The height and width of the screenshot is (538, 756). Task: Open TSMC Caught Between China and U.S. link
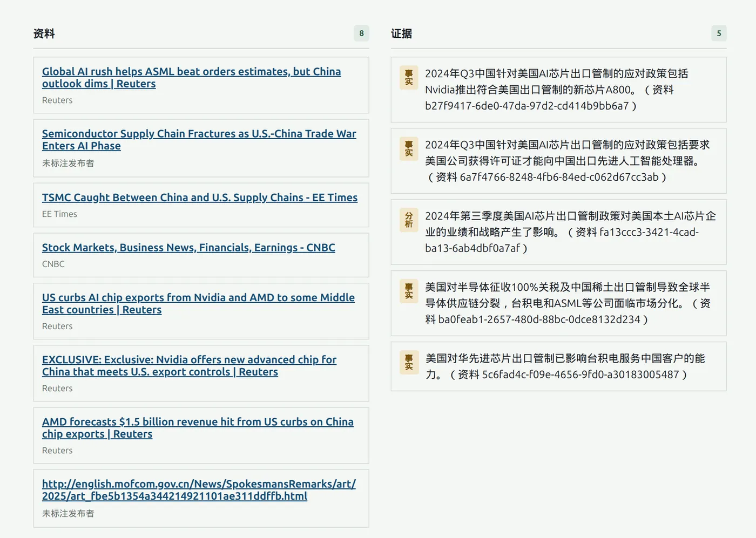pos(200,198)
